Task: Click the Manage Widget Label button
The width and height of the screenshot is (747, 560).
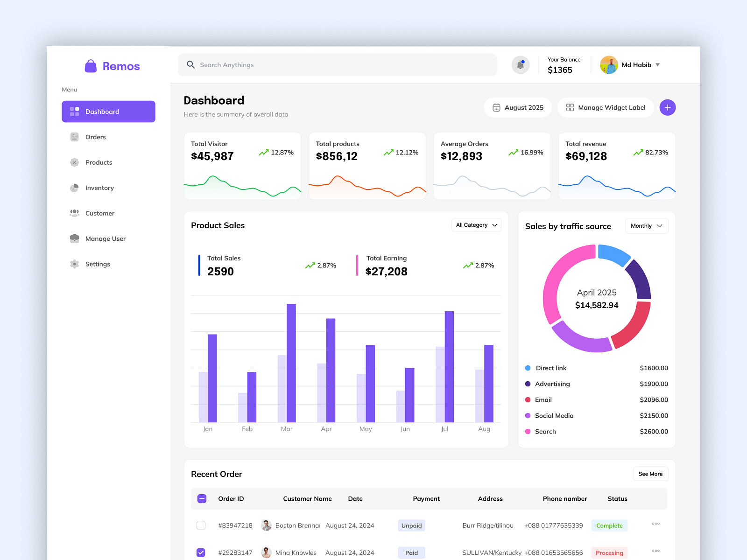Action: click(x=605, y=107)
